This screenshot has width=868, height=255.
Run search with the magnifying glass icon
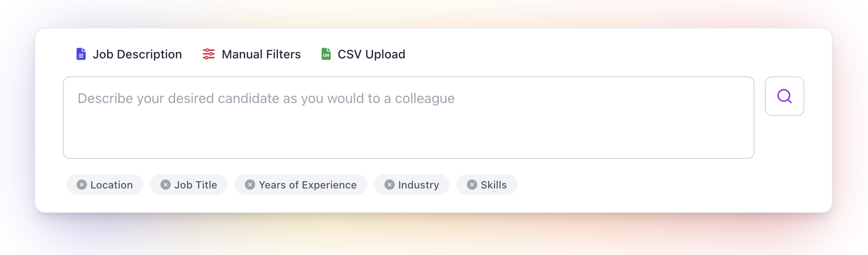[x=784, y=96]
